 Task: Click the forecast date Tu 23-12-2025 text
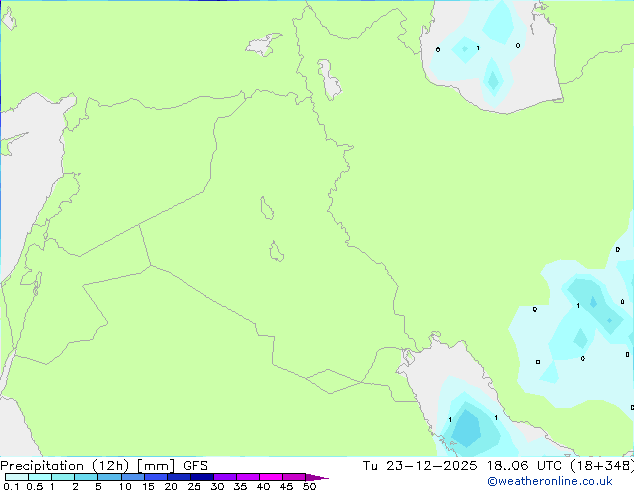coord(420,466)
